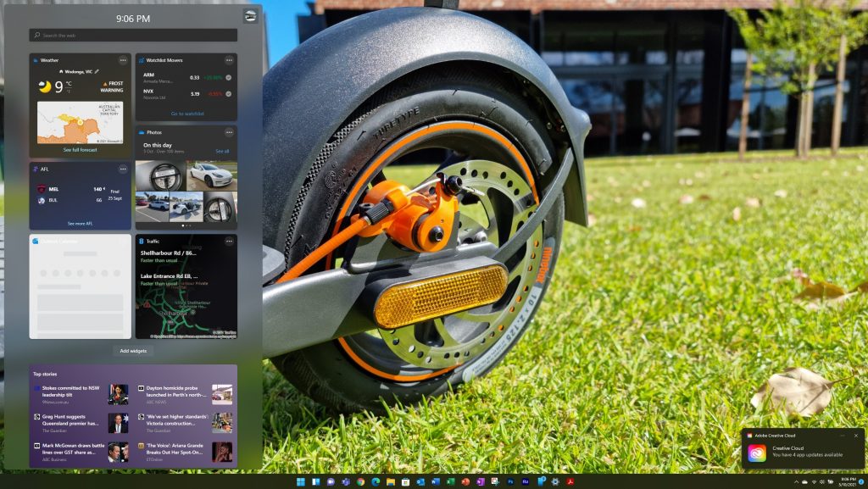868x489 pixels.
Task: Click the See full forecast link
Action: [81, 150]
